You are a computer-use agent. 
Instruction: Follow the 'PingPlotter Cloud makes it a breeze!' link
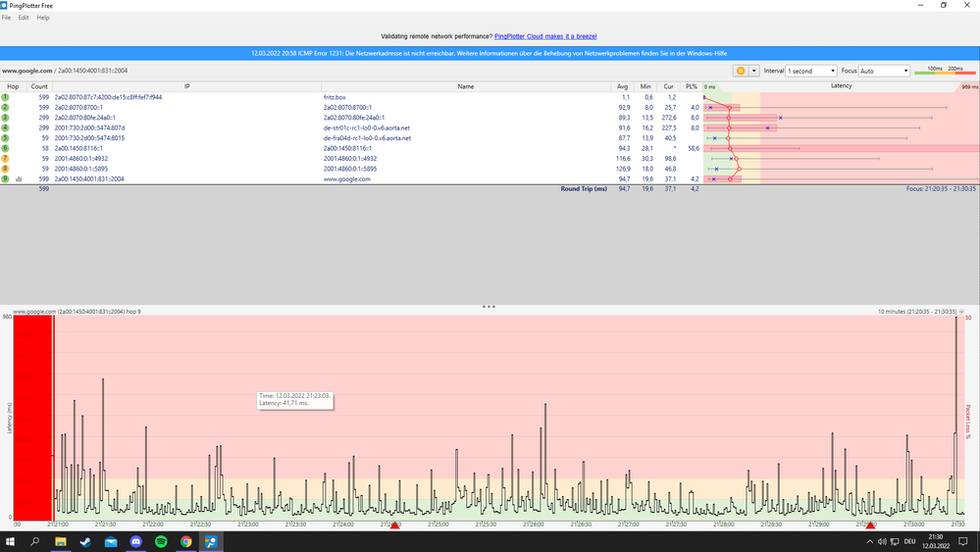(545, 36)
